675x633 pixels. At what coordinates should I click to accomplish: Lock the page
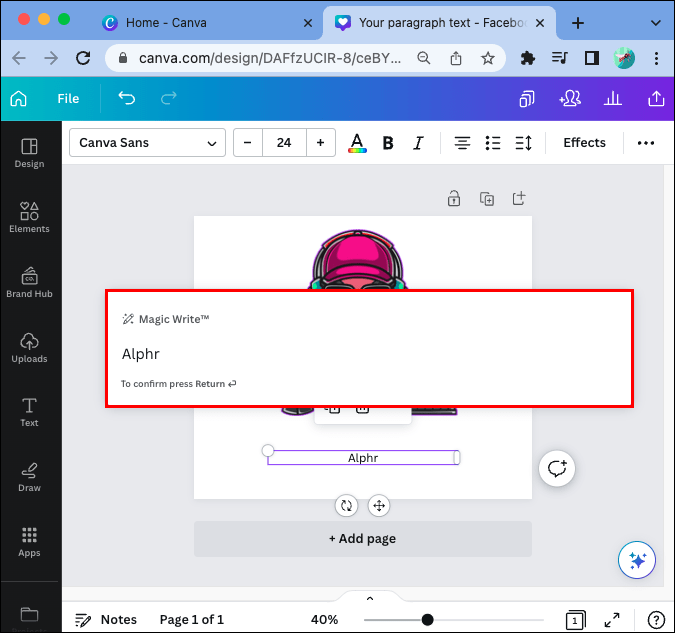(454, 199)
